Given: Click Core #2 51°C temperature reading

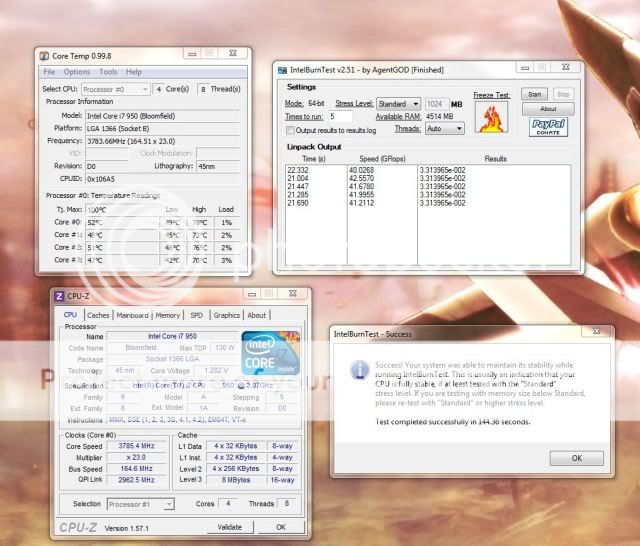Looking at the screenshot, I should (x=122, y=248).
